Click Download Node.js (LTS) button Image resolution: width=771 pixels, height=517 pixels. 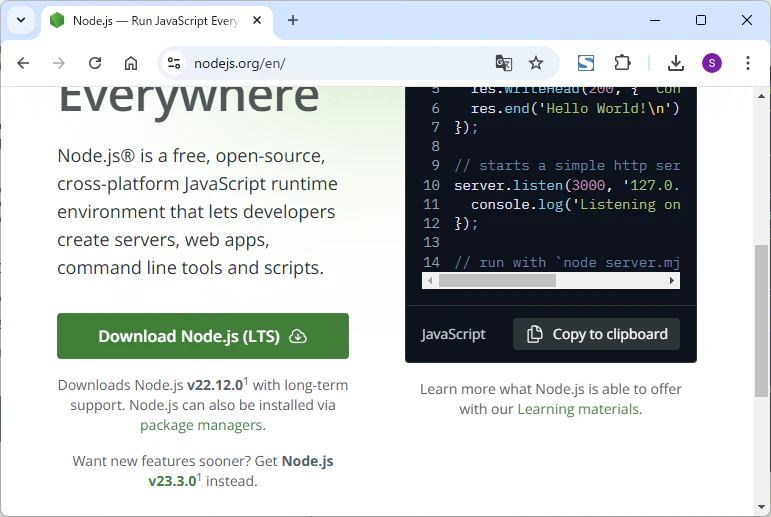click(x=203, y=336)
